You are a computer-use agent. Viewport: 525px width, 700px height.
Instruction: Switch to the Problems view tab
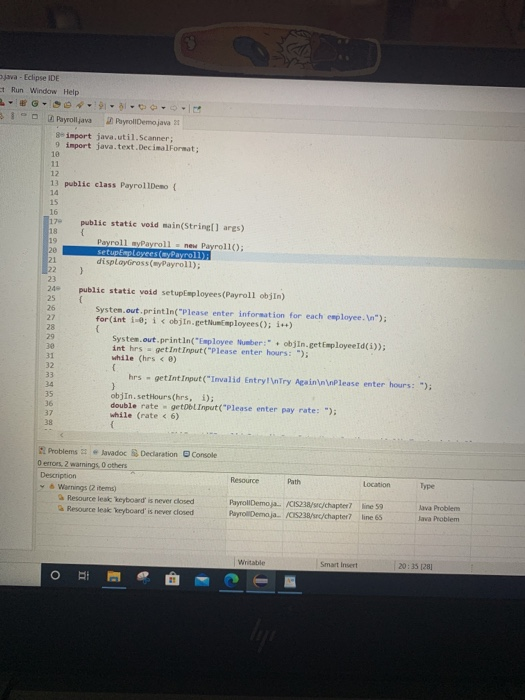pyautogui.click(x=62, y=451)
